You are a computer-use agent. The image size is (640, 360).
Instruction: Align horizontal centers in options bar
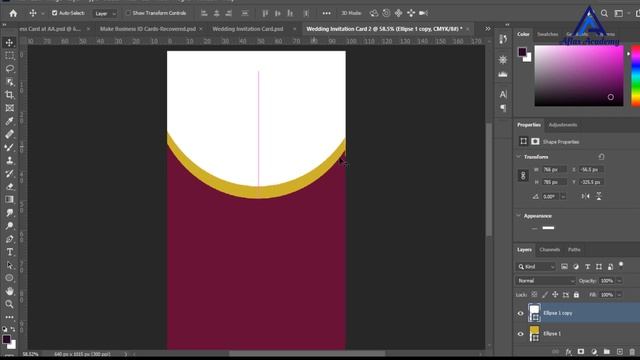217,13
